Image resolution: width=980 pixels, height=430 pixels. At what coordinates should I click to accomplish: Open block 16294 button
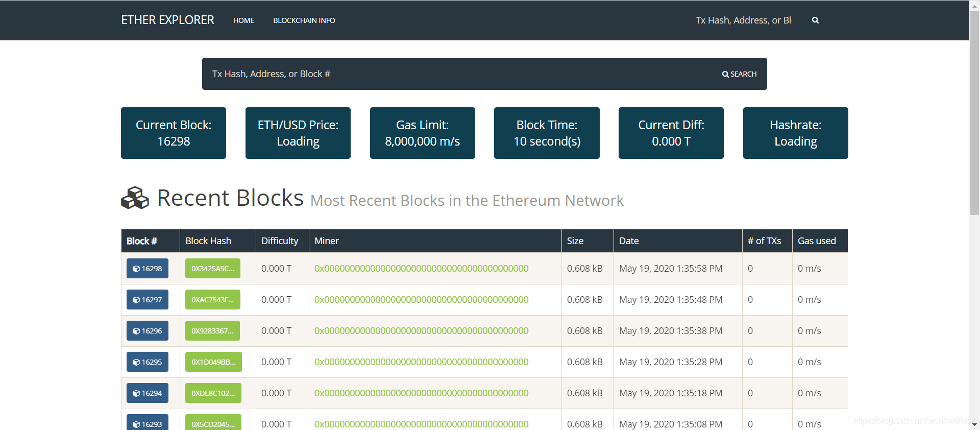148,393
